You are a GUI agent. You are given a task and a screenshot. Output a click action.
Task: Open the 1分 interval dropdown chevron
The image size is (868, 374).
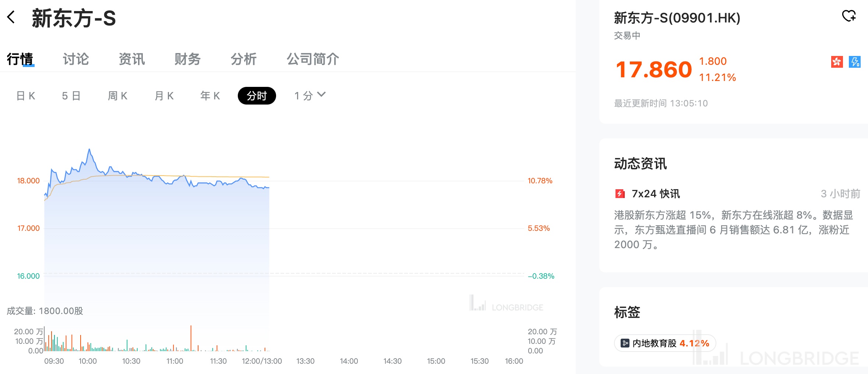click(321, 95)
